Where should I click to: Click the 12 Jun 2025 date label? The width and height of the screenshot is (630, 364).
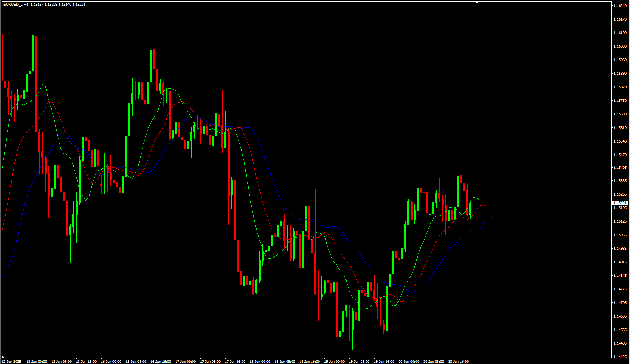[x=11, y=362]
